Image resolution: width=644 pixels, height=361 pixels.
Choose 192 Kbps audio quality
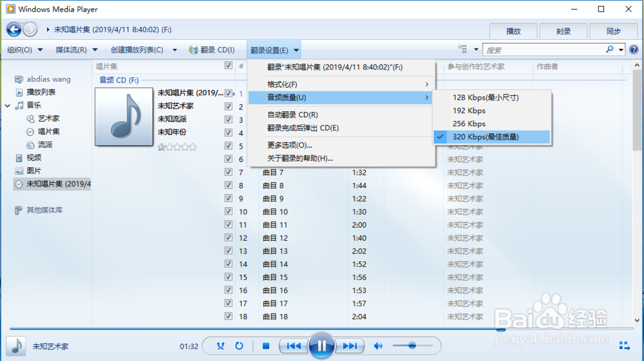point(492,110)
